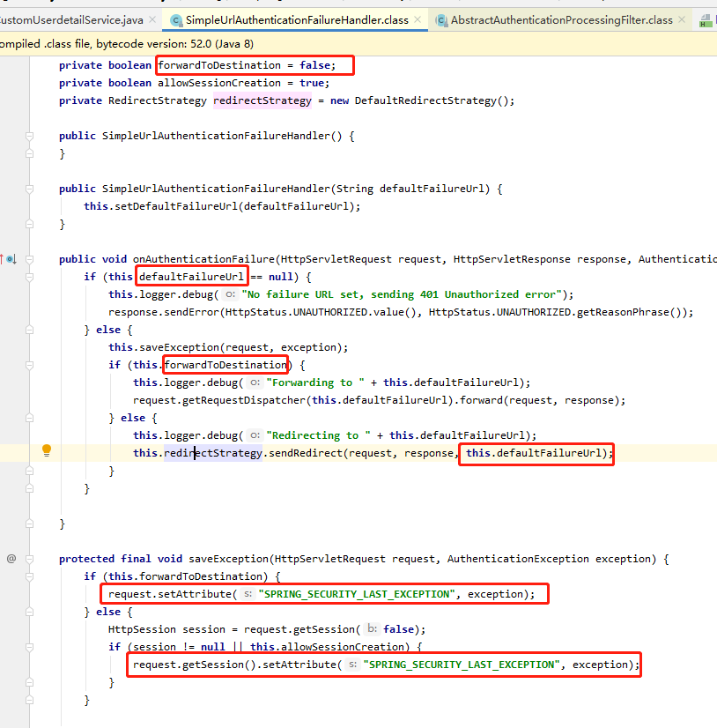Collapse the else block above the Redirecting log

29,418
